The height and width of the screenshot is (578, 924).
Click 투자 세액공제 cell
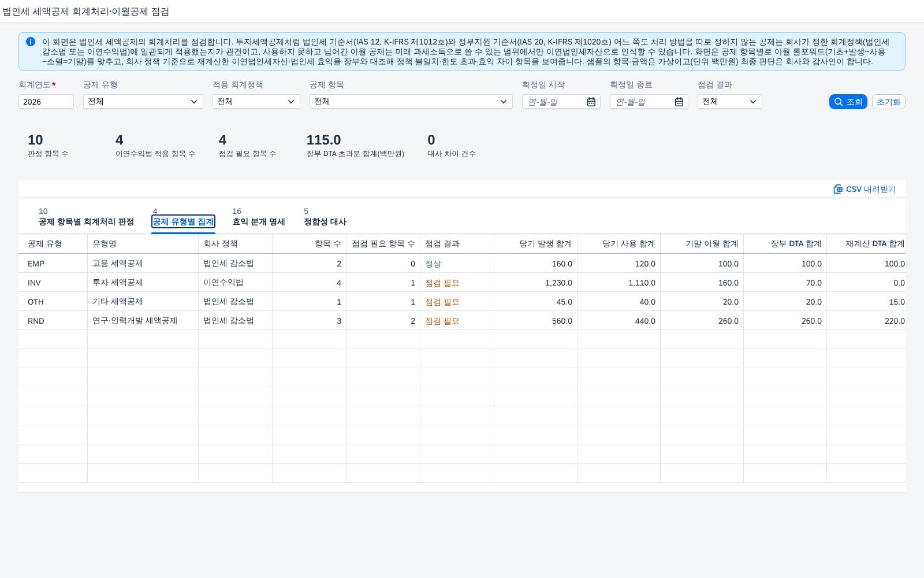click(x=143, y=283)
